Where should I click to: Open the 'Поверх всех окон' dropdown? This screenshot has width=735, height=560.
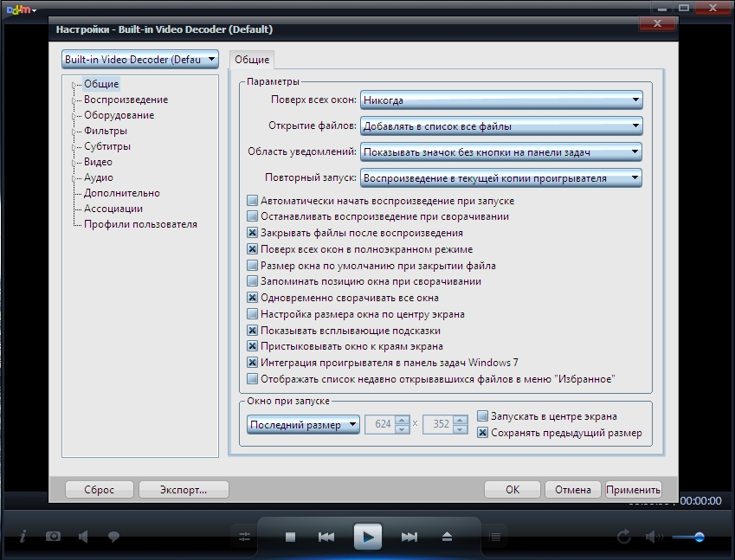pos(501,100)
